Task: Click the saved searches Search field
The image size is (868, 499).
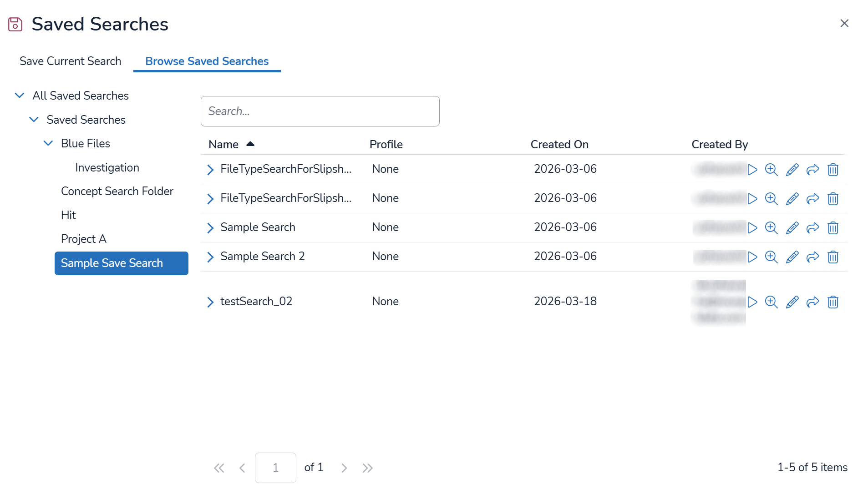Action: pos(320,111)
